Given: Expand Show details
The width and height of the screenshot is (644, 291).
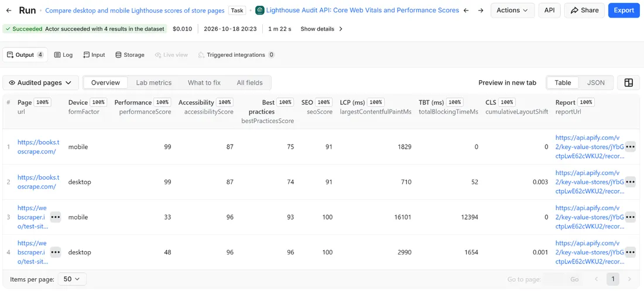Looking at the screenshot, I should (321, 29).
